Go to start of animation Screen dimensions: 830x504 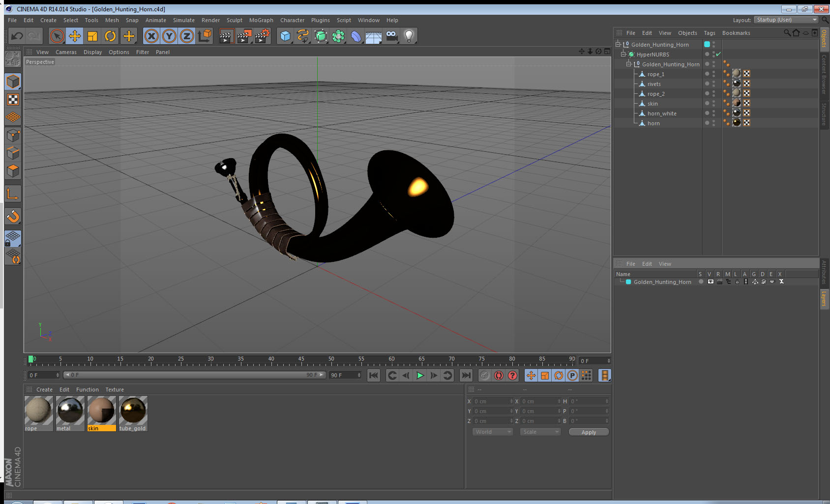pyautogui.click(x=374, y=375)
